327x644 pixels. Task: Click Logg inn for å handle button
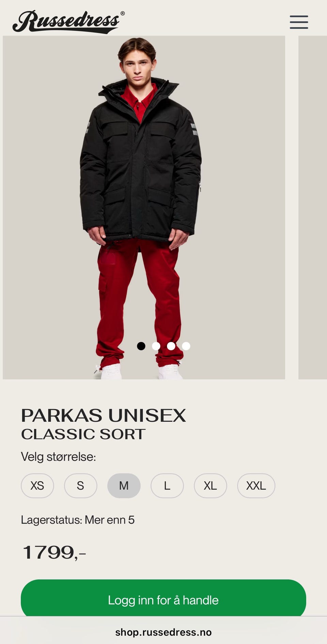(163, 599)
